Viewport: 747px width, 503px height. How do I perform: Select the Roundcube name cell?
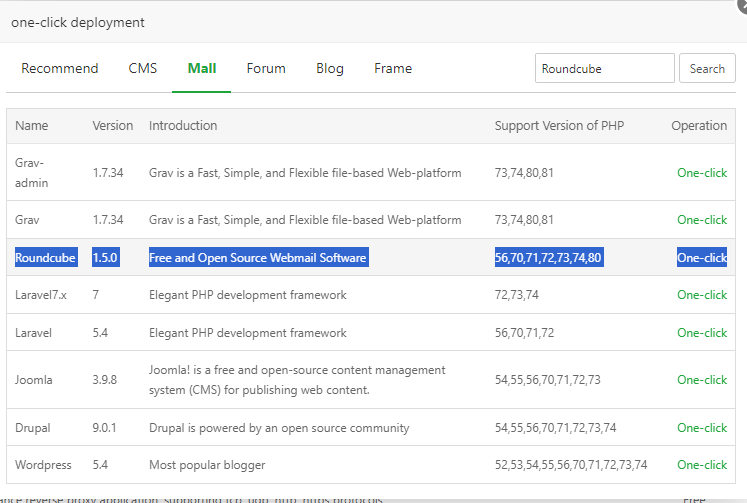pyautogui.click(x=46, y=258)
